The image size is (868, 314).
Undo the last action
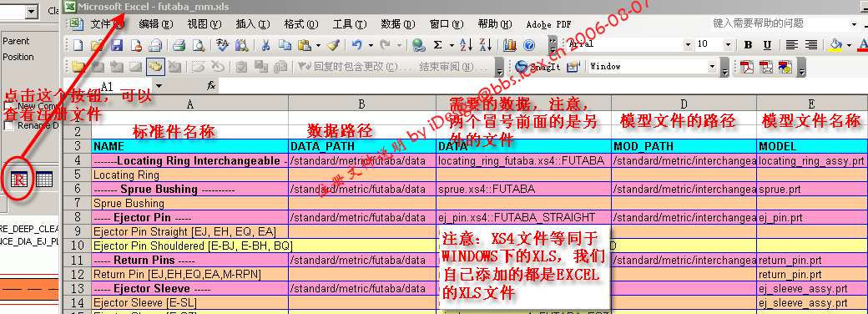pos(357,45)
